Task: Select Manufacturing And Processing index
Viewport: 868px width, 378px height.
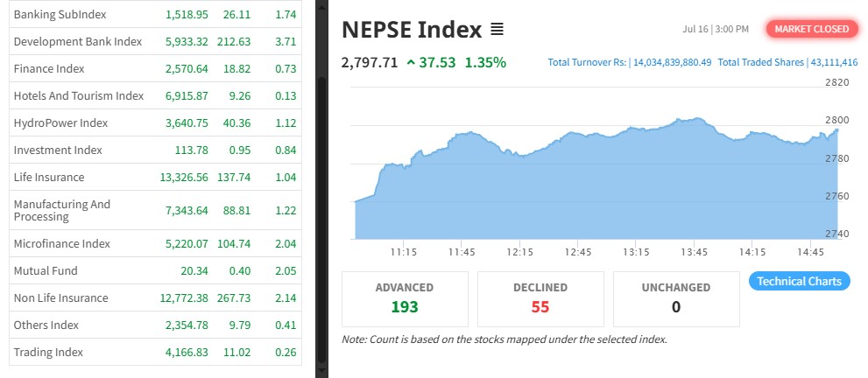Action: tap(62, 210)
